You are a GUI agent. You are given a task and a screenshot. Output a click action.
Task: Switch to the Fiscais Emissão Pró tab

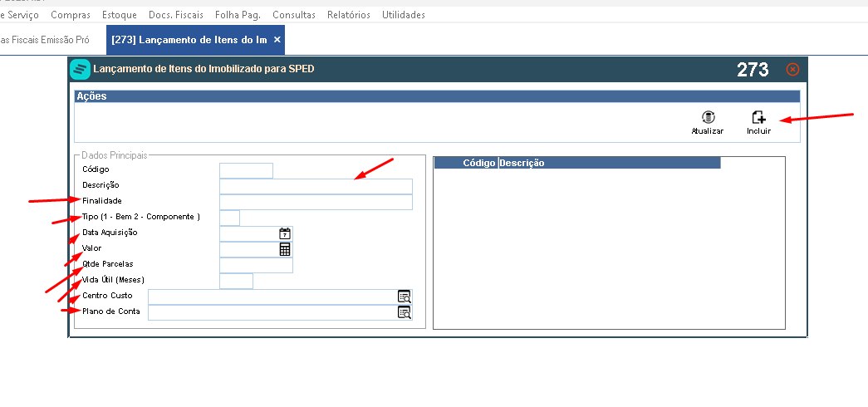pos(45,40)
